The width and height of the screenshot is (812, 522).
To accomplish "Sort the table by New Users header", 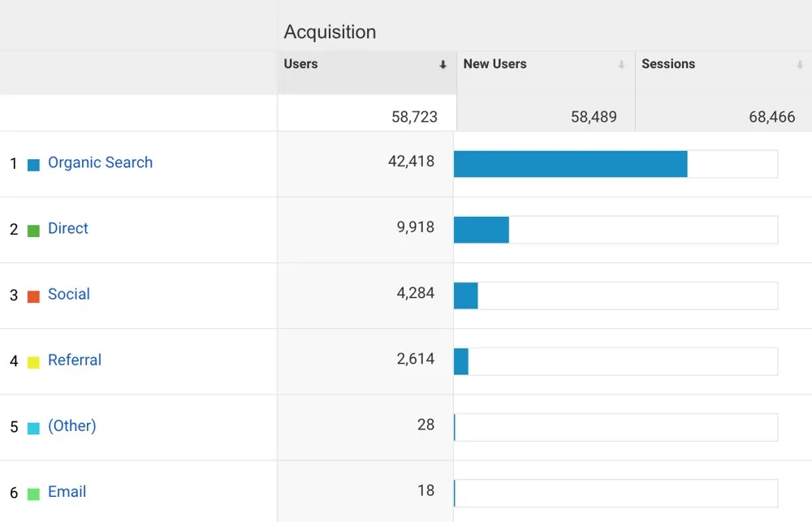I will [494, 63].
